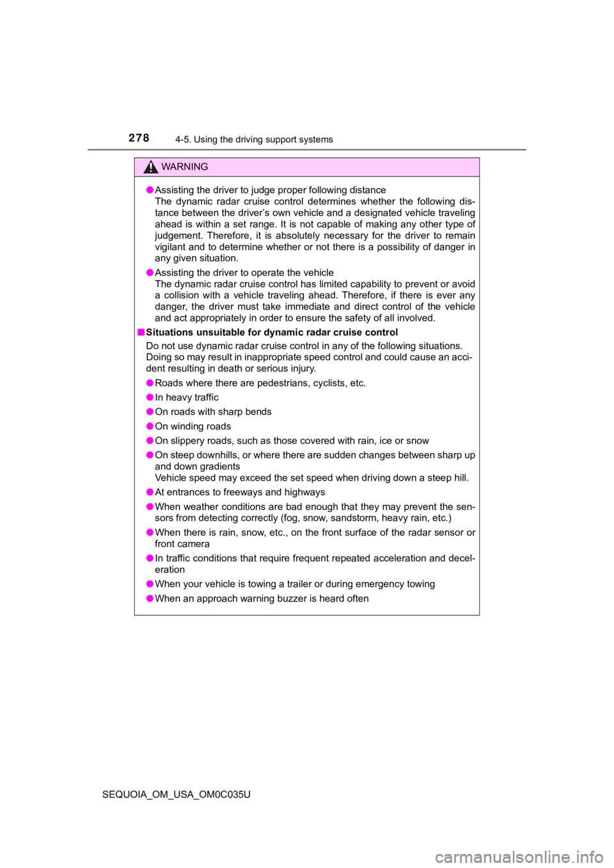Click 'In traffic conditions that require frequent' bullet
Image resolution: width=614 pixels, height=868 pixels.
(x=315, y=564)
